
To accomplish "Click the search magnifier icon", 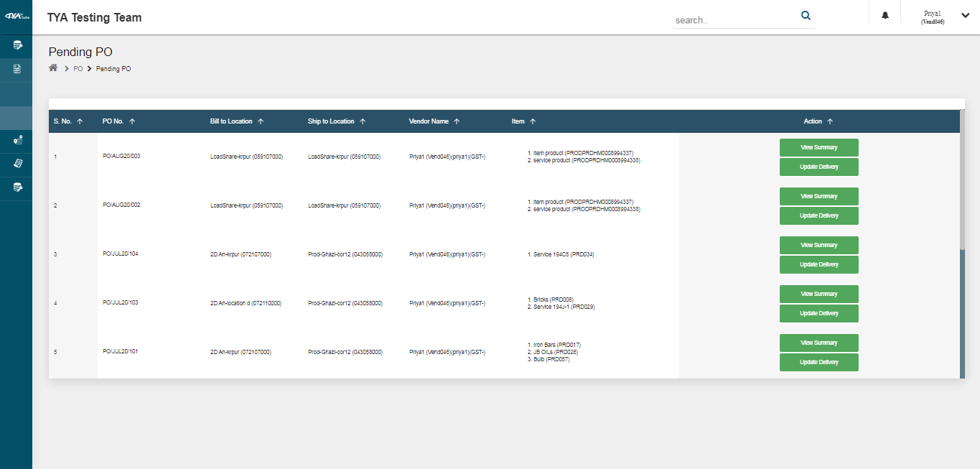I will click(x=805, y=14).
